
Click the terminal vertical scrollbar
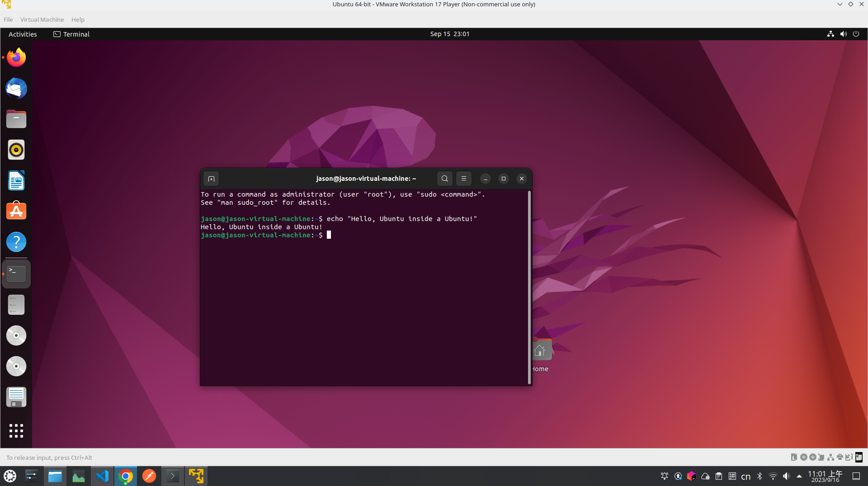tap(529, 288)
